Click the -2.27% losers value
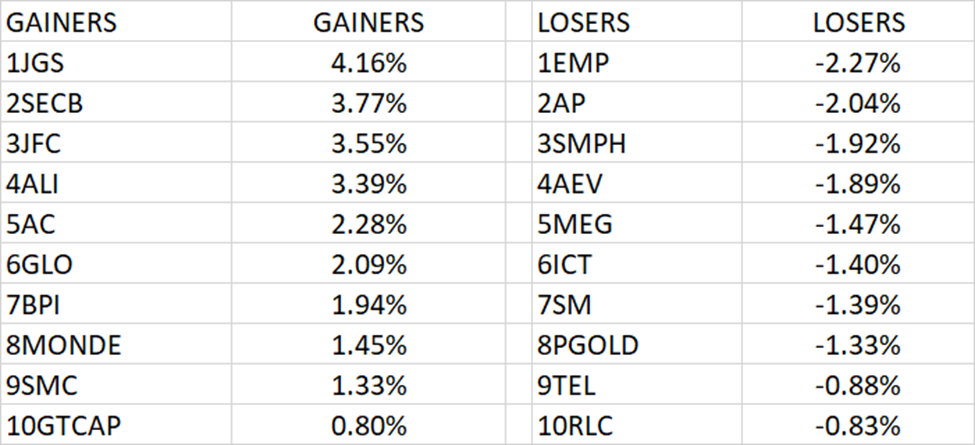Screen dimensions: 975x445 pyautogui.click(x=858, y=62)
